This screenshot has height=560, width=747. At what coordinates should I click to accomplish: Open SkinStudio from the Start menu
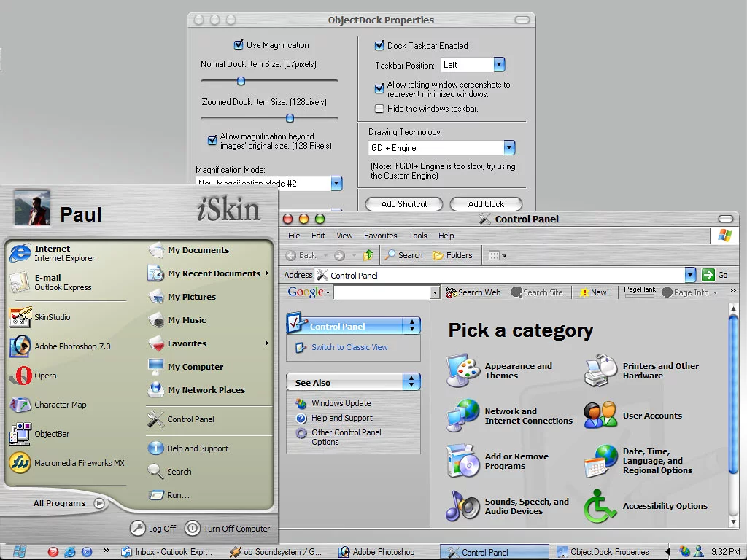click(20, 317)
